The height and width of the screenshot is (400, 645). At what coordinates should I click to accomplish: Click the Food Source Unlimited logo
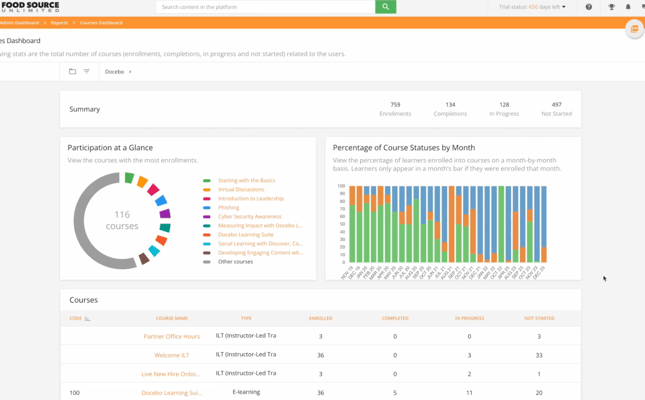[x=30, y=7]
